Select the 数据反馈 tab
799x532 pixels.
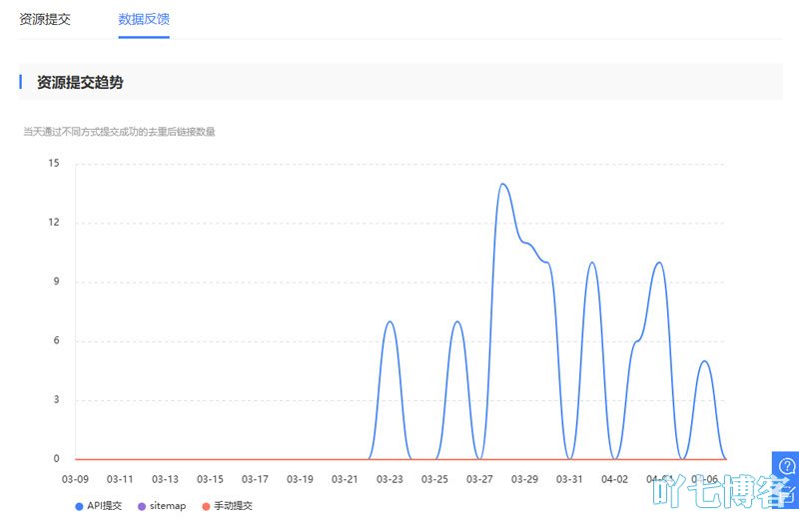[144, 19]
